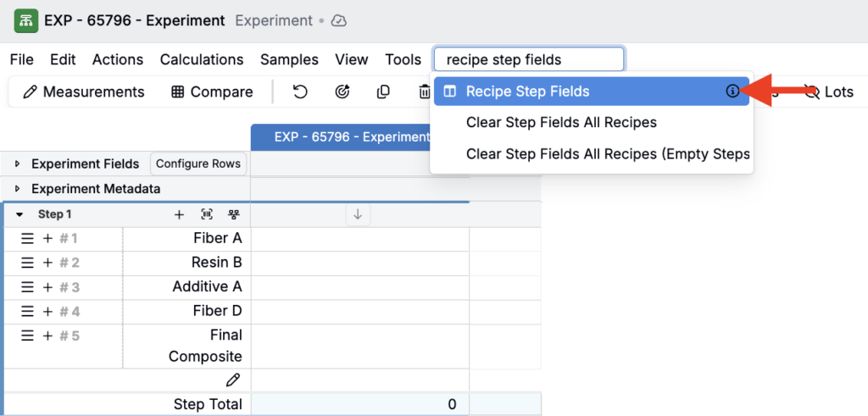Click the search field containing recipe step fields
Screen dimensions: 868x416
coord(529,59)
